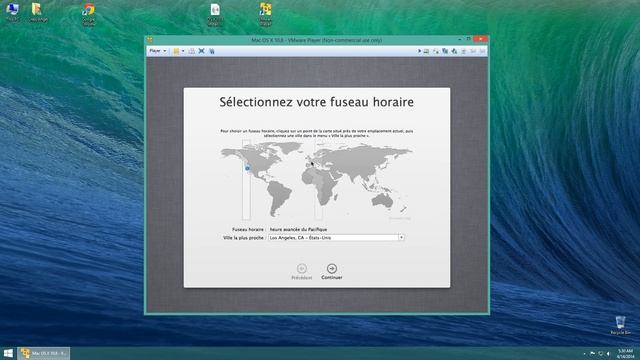The image size is (640, 360).
Task: Click the hard disk device icon in VMware toolbar
Action: 426,51
